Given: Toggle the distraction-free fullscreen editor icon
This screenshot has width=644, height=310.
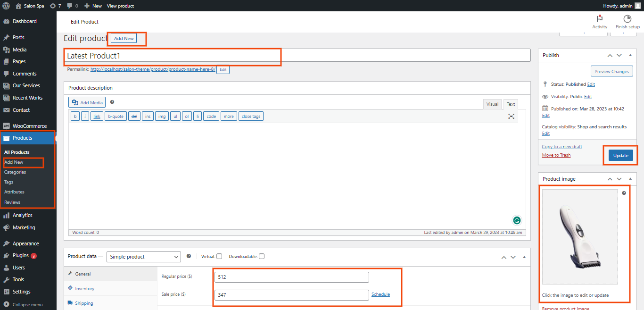Looking at the screenshot, I should click(511, 116).
